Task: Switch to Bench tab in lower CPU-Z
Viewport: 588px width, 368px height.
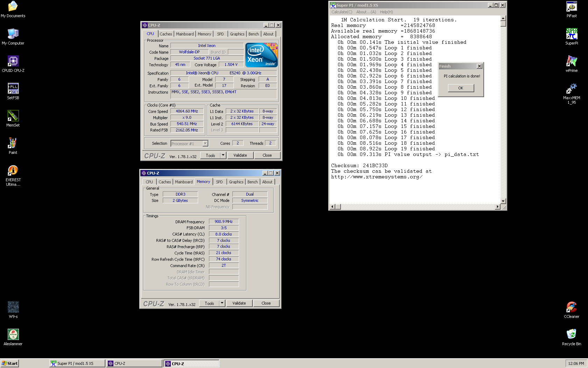Action: [x=253, y=182]
